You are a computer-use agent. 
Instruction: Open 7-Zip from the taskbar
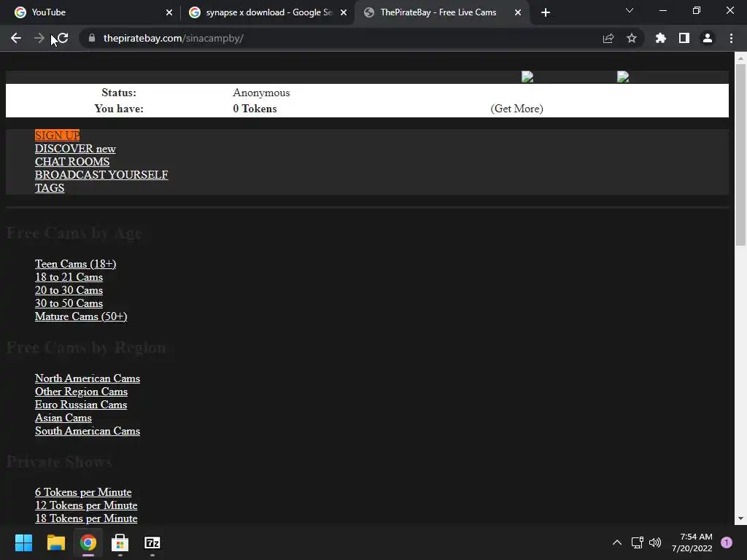pyautogui.click(x=152, y=542)
